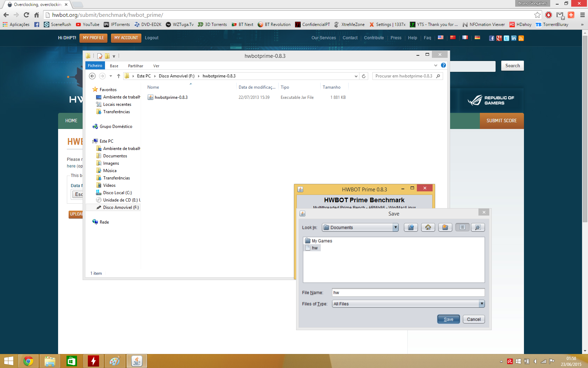Click Logout link on hwbot
588x368 pixels.
click(152, 38)
